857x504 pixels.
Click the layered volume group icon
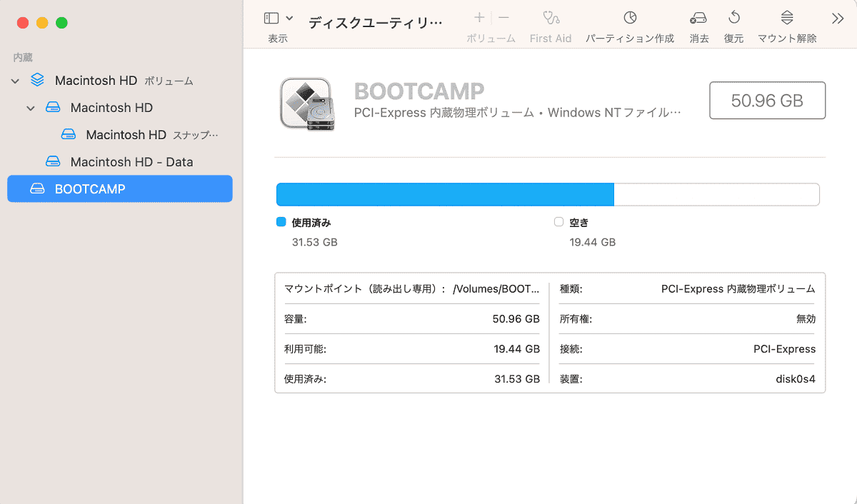coord(38,81)
